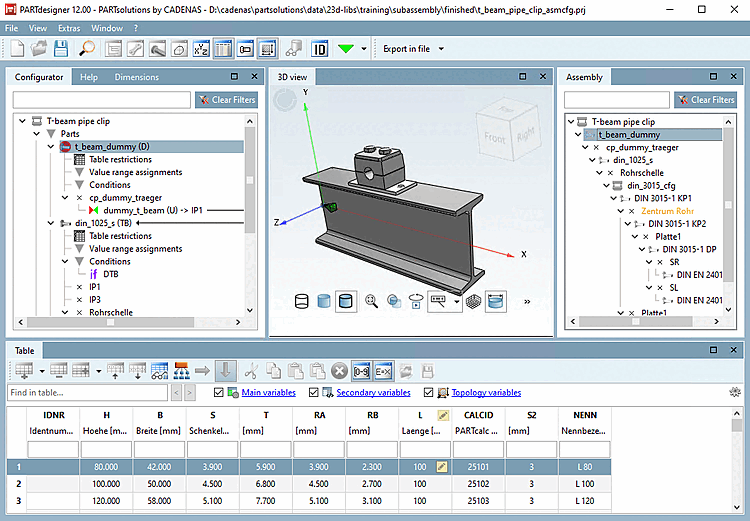Toggle the Topology variables checkbox
This screenshot has height=521, width=750.
coord(430,393)
